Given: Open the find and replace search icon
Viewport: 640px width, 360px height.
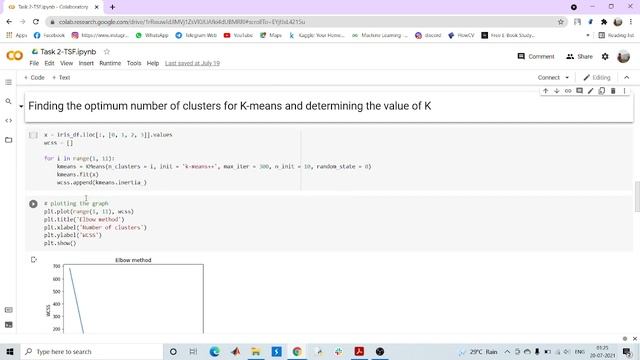Looking at the screenshot, I should click(9, 101).
